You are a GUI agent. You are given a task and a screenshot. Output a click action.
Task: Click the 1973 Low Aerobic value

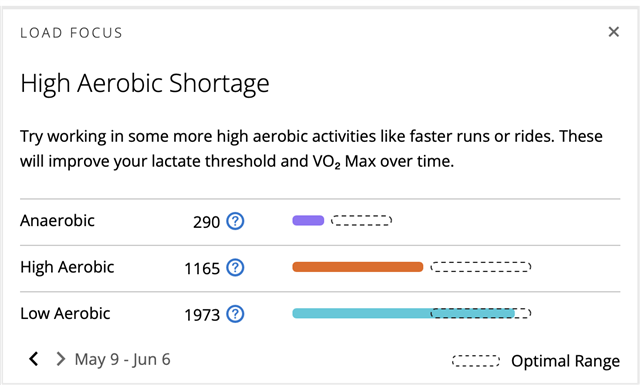(x=202, y=315)
